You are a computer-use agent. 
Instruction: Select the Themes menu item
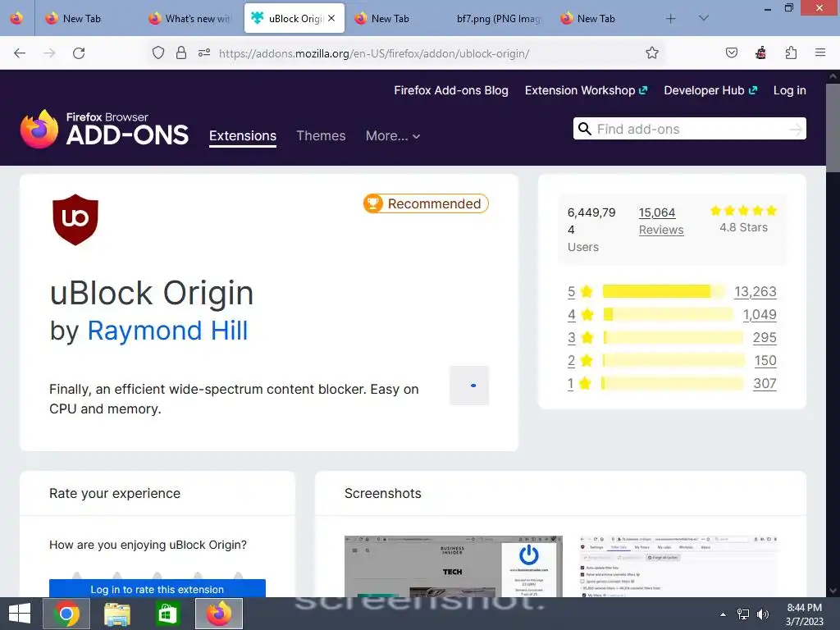click(x=321, y=136)
